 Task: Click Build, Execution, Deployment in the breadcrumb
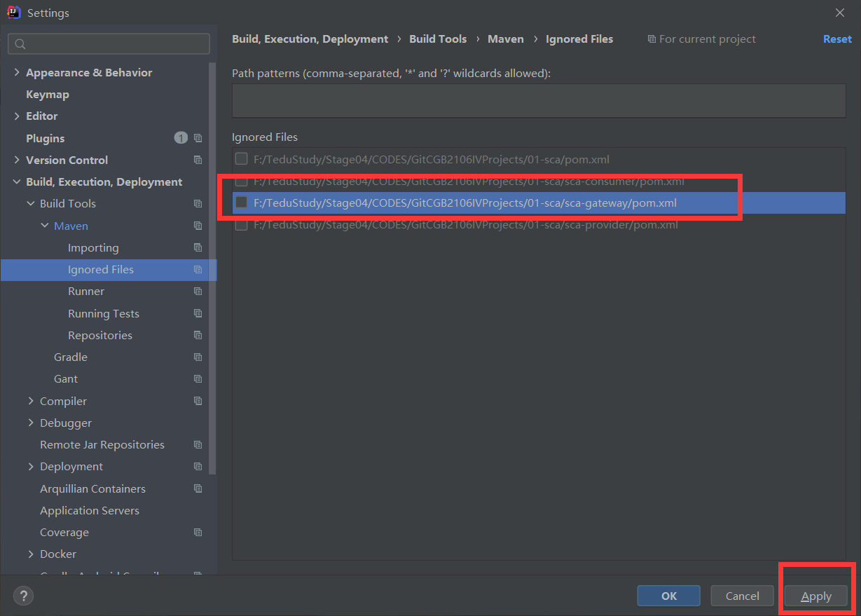click(x=310, y=39)
